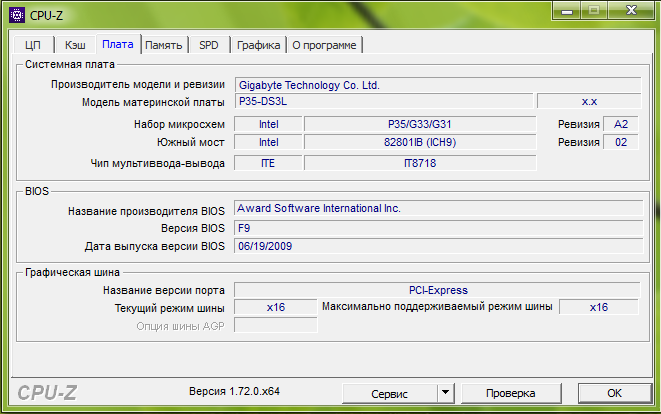Click the Модель материнской платы label
Image resolution: width=661 pixels, height=414 pixels.
coord(153,102)
